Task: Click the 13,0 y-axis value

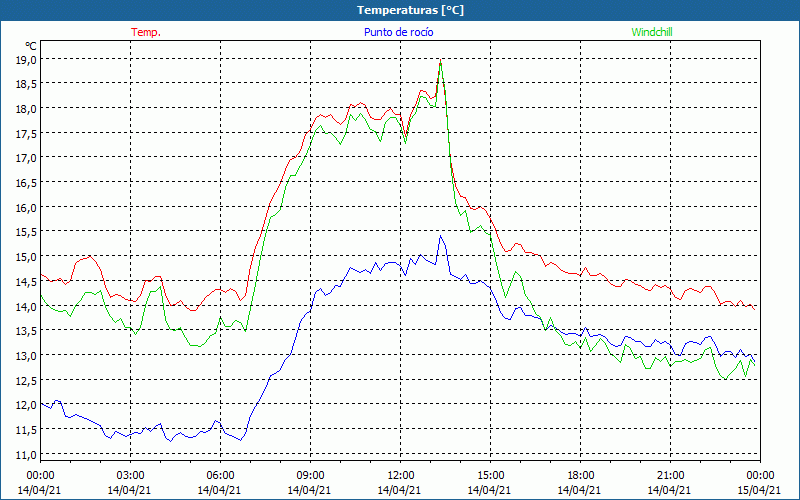Action: point(26,356)
